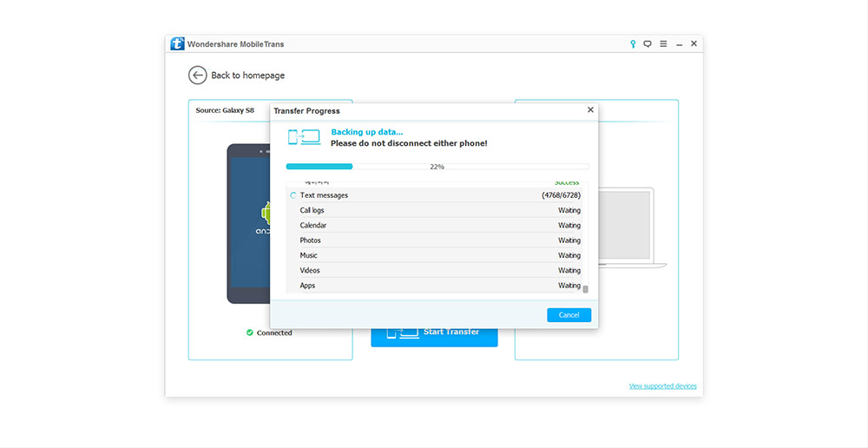Image resolution: width=868 pixels, height=448 pixels.
Task: Select the Videos row
Action: 434,270
